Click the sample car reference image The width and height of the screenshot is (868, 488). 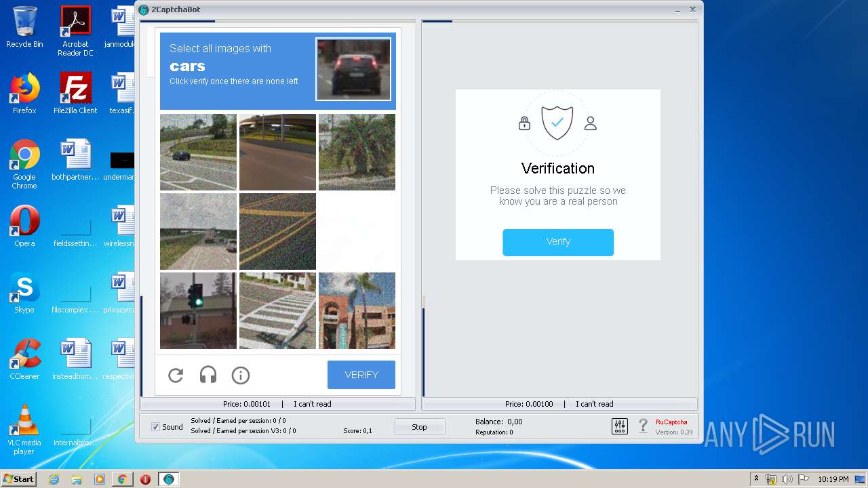(353, 69)
